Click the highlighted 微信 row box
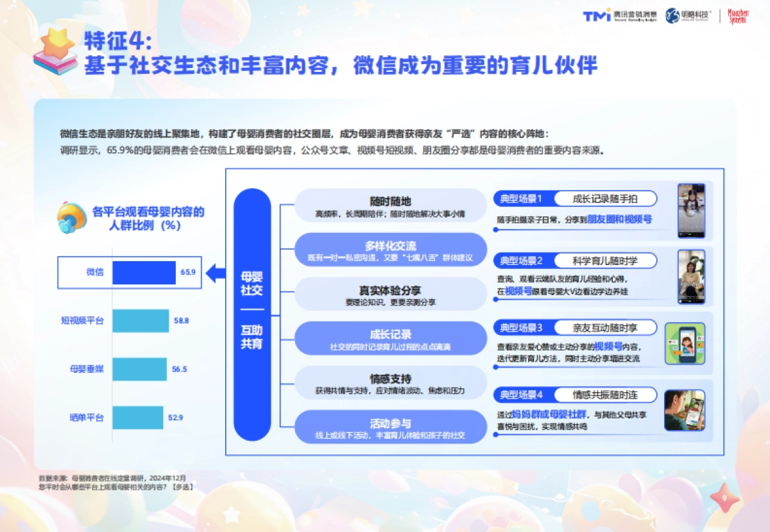Image resolution: width=770 pixels, height=532 pixels. pyautogui.click(x=128, y=271)
